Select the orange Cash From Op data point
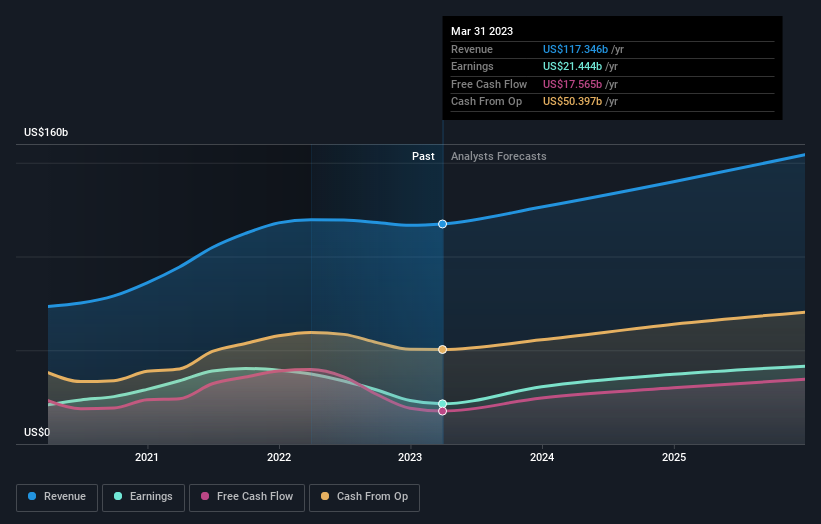Screen dimensions: 821x524 [x=442, y=349]
